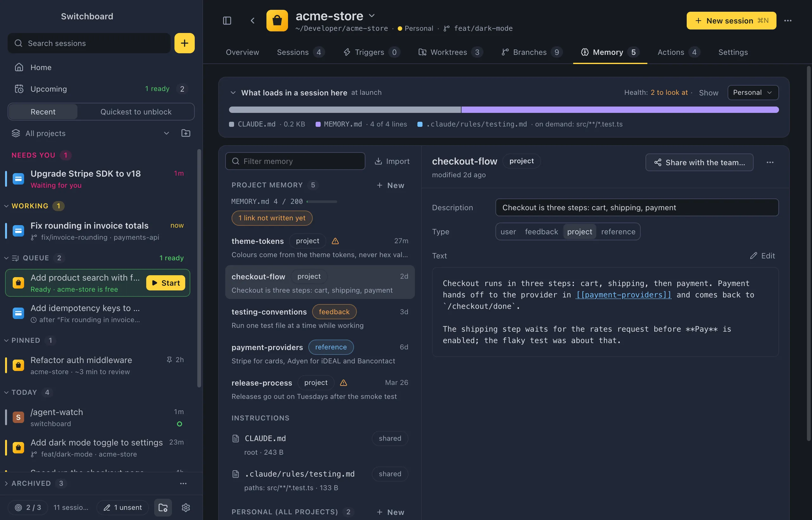Click Share with the team button
Screen dimensions: 812x520
coord(699,162)
